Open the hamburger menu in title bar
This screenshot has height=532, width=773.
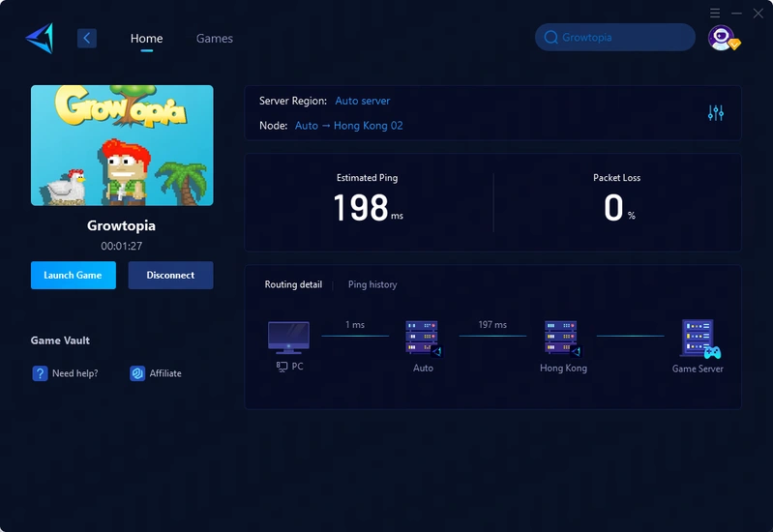pyautogui.click(x=715, y=13)
